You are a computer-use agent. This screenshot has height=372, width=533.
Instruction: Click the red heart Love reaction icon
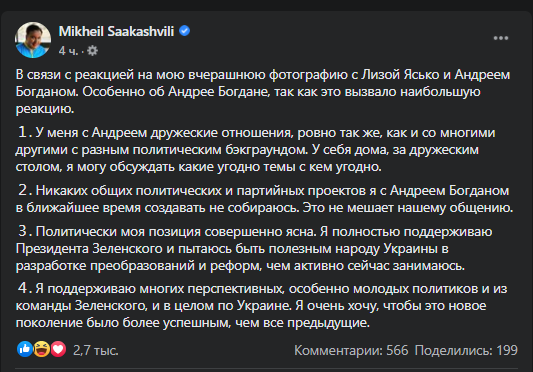[x=58, y=349]
